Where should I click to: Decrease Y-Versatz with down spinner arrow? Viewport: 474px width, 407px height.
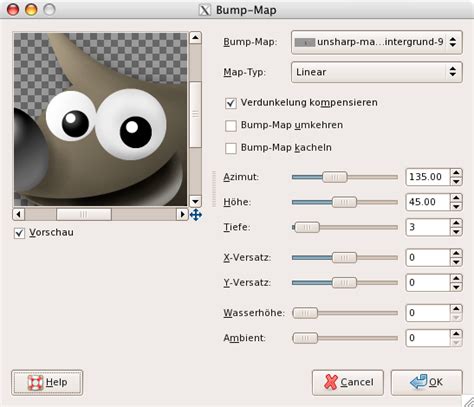coord(456,287)
